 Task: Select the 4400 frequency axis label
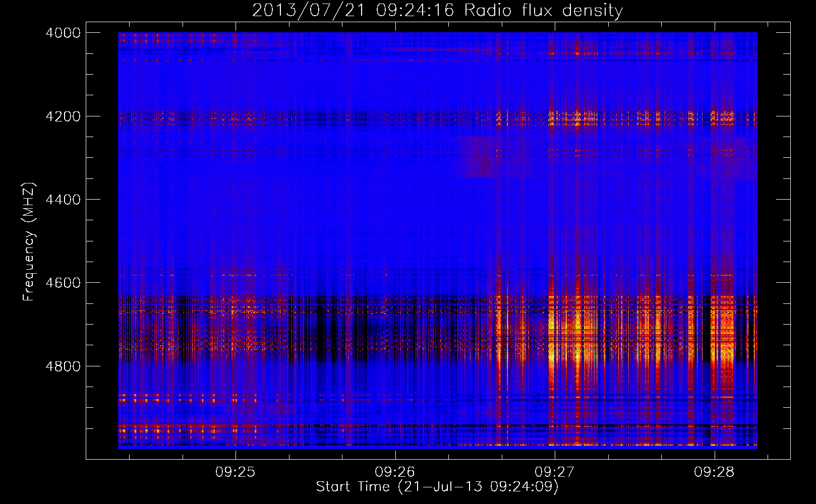click(63, 200)
